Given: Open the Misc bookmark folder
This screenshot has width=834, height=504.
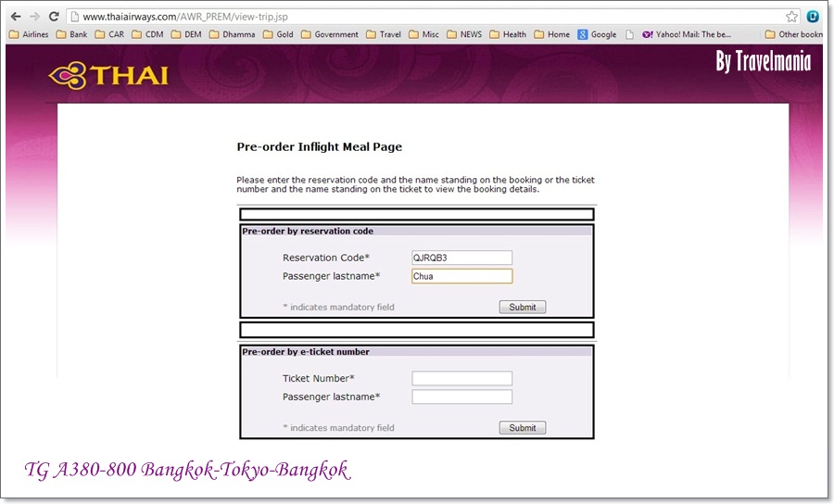Looking at the screenshot, I should 423,34.
